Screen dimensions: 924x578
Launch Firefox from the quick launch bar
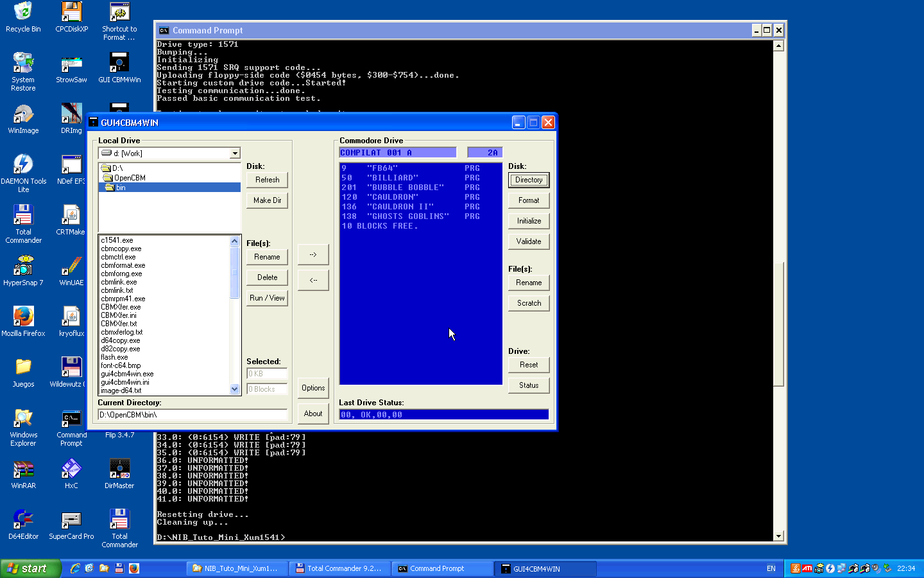133,568
